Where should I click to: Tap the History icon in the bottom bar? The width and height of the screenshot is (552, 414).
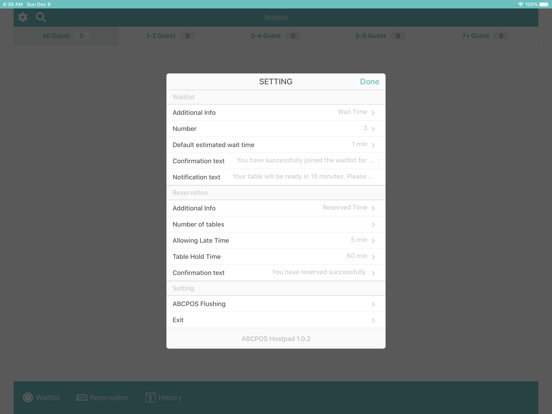(x=150, y=397)
